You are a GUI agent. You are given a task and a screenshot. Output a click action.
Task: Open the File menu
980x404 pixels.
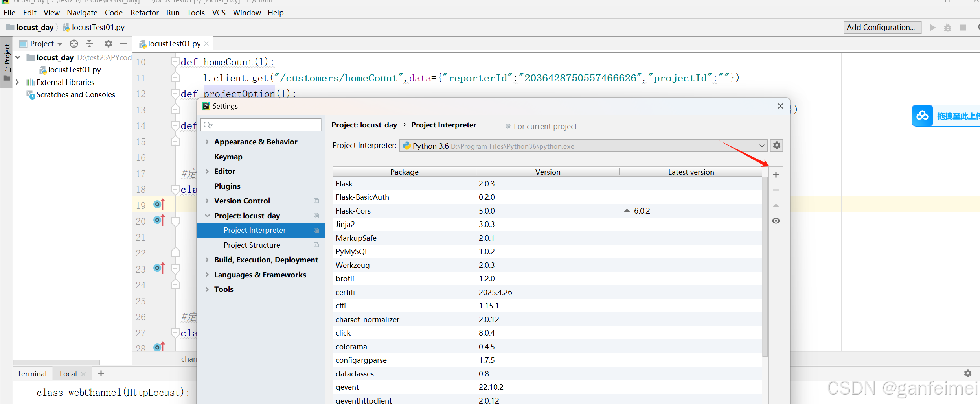[x=9, y=13]
